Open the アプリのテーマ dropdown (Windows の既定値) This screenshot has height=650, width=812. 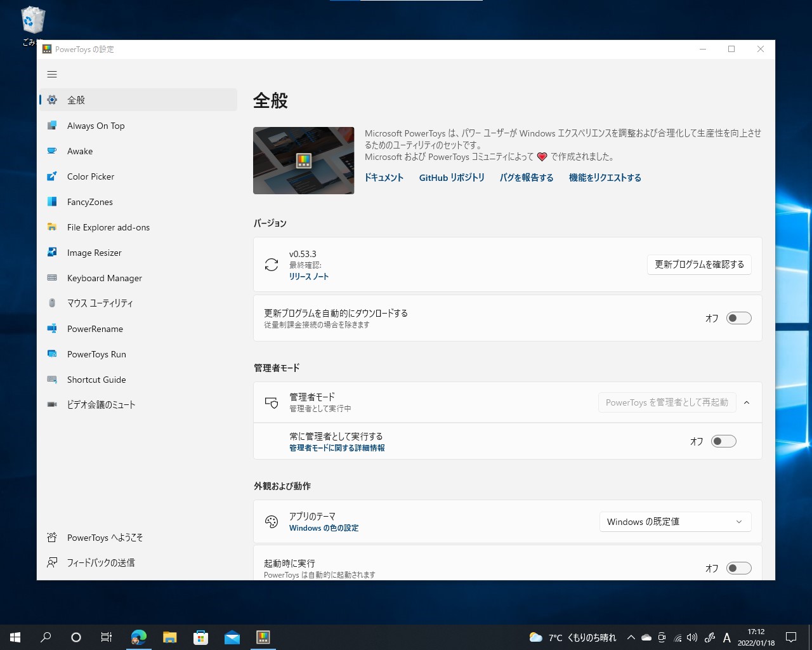676,522
